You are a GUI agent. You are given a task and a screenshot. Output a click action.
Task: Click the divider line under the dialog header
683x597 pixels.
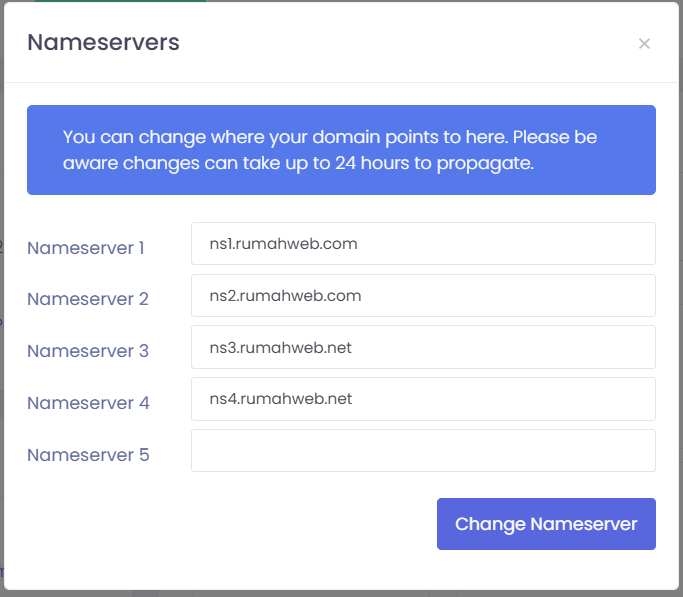340,82
